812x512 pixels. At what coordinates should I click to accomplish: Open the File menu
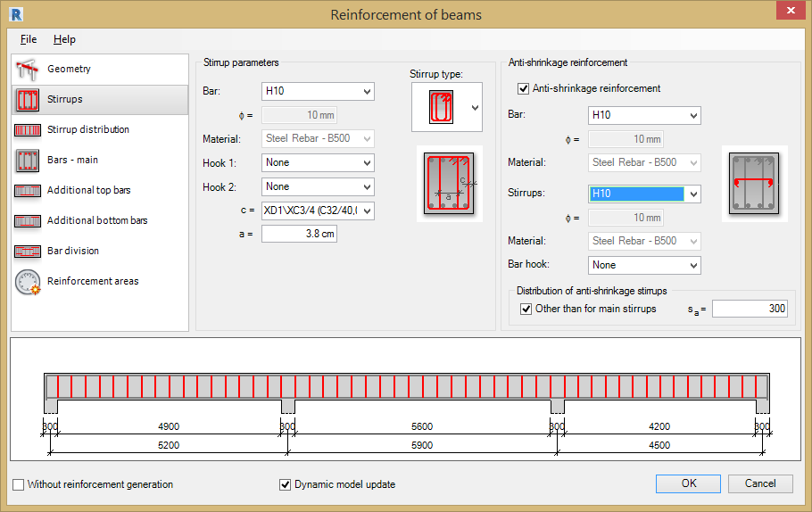tap(29, 39)
